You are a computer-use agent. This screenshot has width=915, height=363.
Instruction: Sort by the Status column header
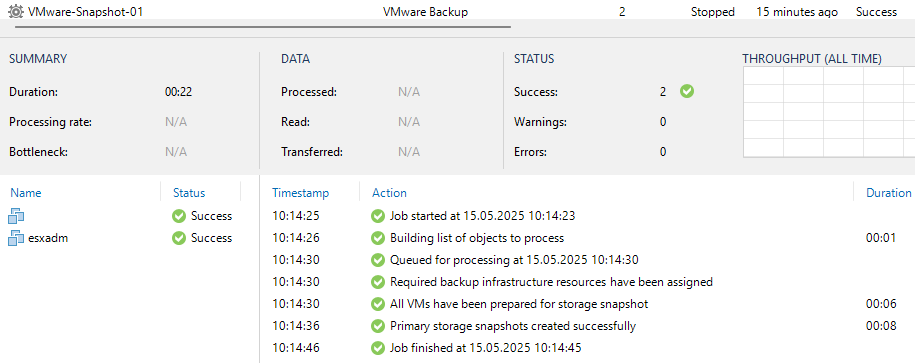click(x=189, y=193)
